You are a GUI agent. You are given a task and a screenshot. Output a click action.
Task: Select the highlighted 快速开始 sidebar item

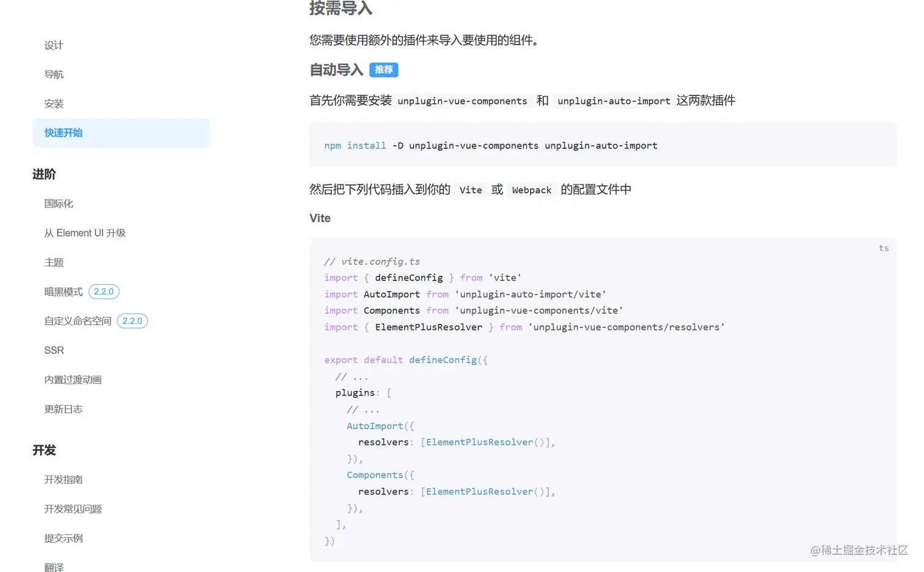coord(121,133)
